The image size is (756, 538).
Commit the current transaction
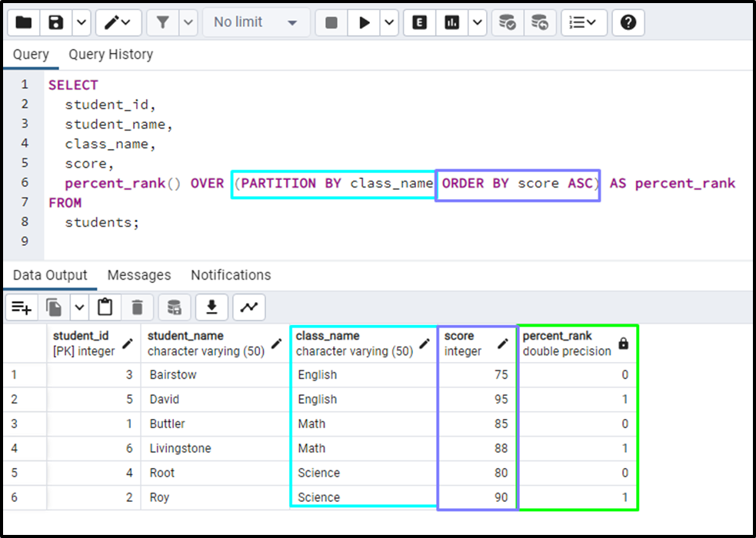(x=507, y=22)
